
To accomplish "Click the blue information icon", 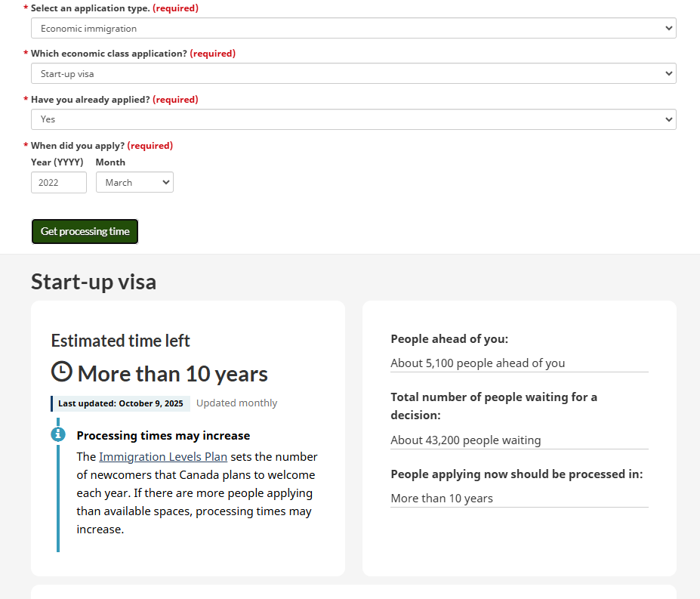I will click(x=58, y=434).
